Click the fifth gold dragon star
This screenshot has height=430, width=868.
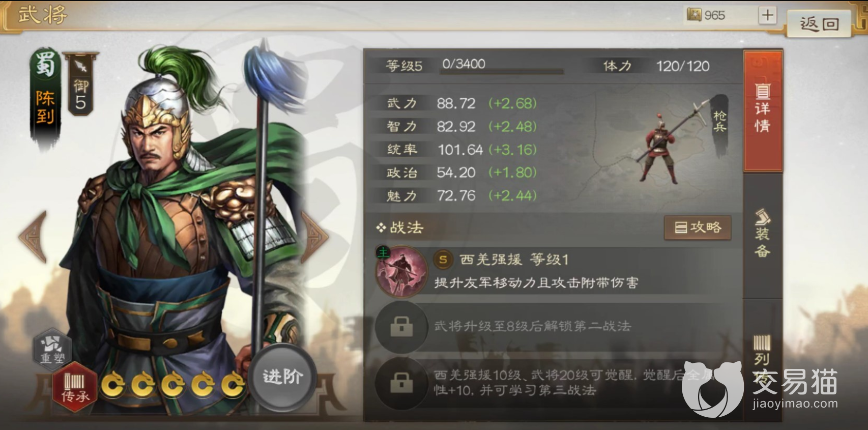pyautogui.click(x=234, y=384)
